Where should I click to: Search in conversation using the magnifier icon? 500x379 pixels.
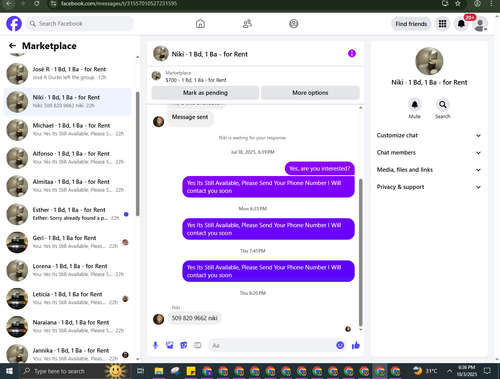pyautogui.click(x=443, y=105)
